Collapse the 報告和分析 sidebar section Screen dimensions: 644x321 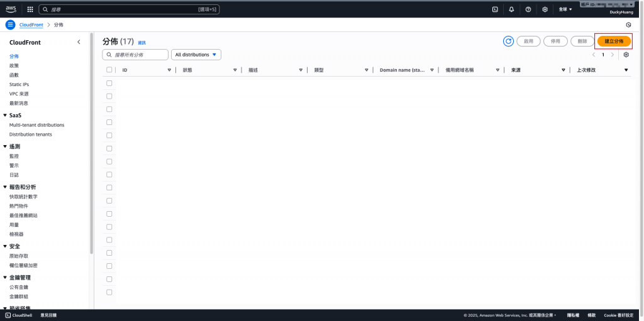coord(5,187)
